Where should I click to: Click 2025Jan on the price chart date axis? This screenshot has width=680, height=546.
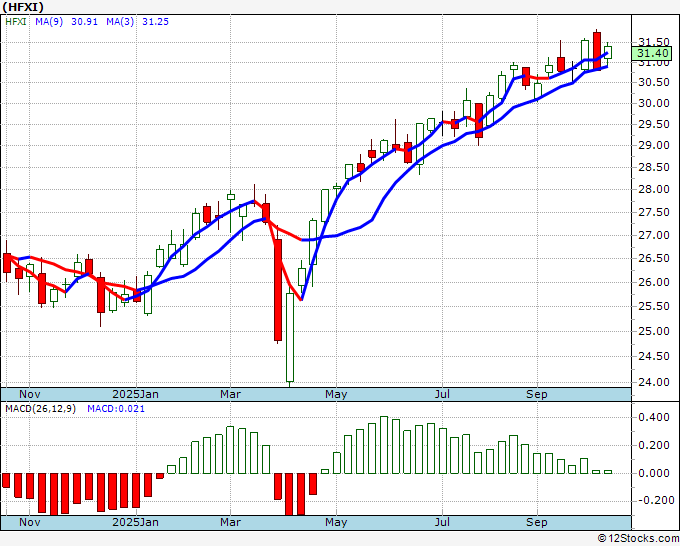click(135, 394)
